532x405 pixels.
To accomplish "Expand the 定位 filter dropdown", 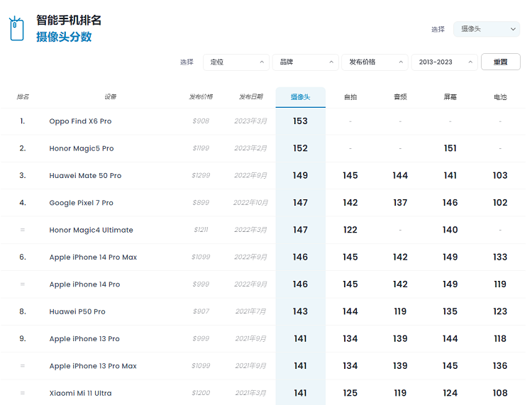I will point(236,62).
